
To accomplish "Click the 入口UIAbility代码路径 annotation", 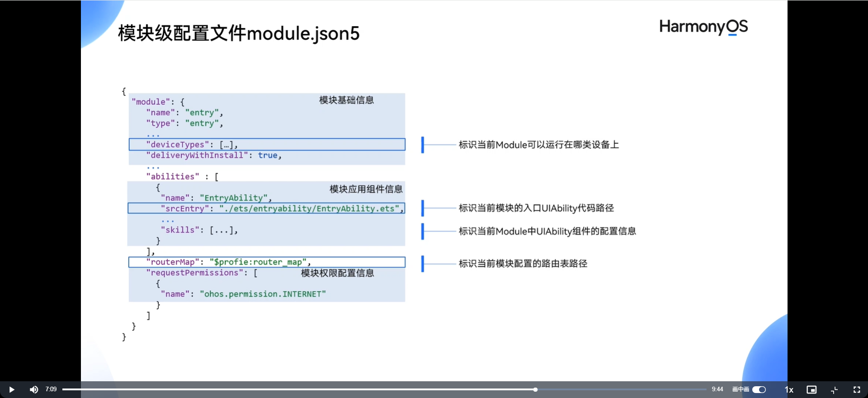I will 536,208.
